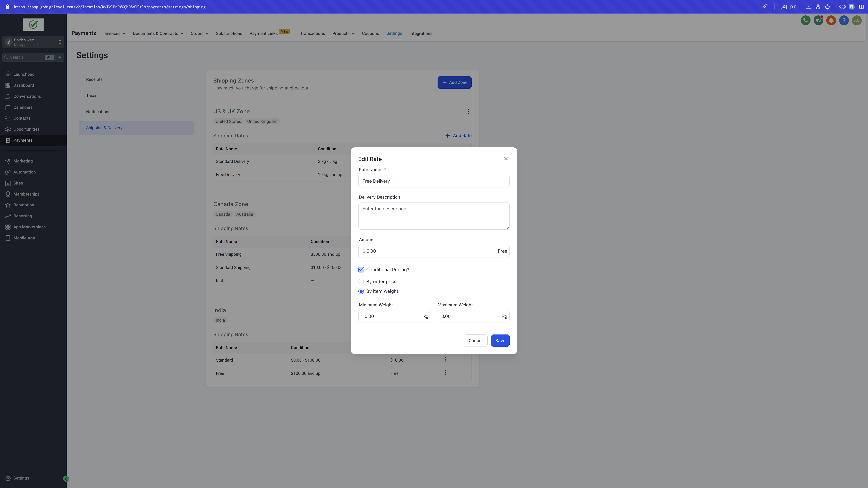Viewport: 868px width, 488px height.
Task: Expand the Invoices dropdown menu
Action: (115, 34)
